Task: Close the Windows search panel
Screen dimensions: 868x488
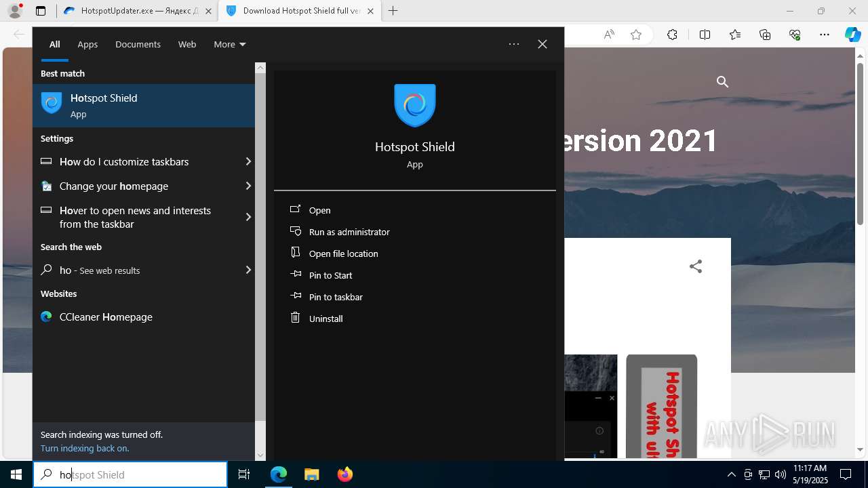Action: tap(542, 44)
